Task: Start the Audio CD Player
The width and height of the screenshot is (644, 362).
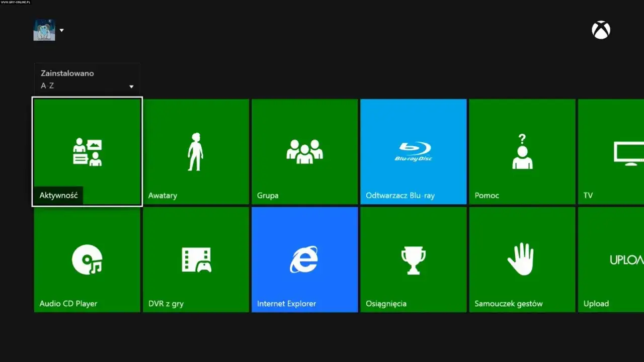Action: coord(87,259)
